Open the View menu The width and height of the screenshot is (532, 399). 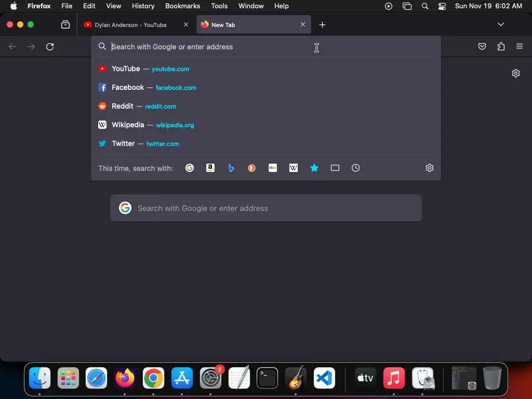click(113, 6)
